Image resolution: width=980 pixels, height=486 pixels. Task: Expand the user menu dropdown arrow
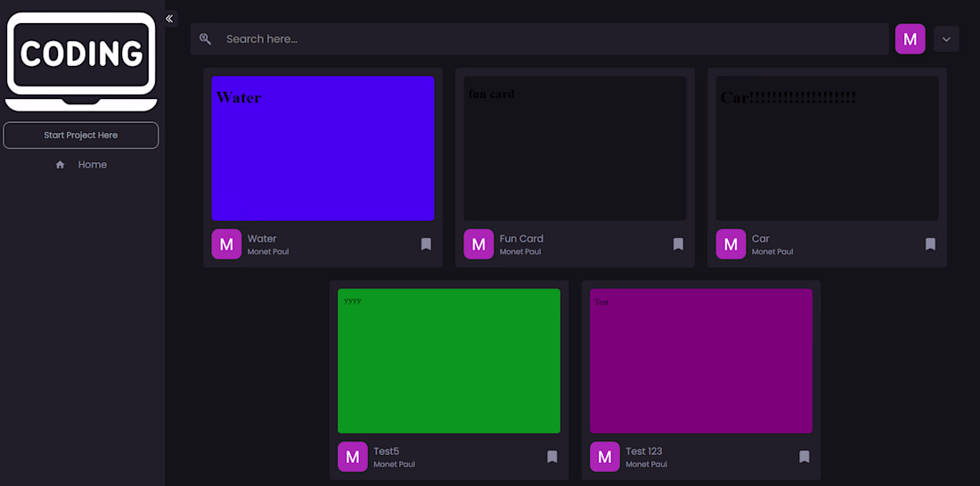coord(946,38)
